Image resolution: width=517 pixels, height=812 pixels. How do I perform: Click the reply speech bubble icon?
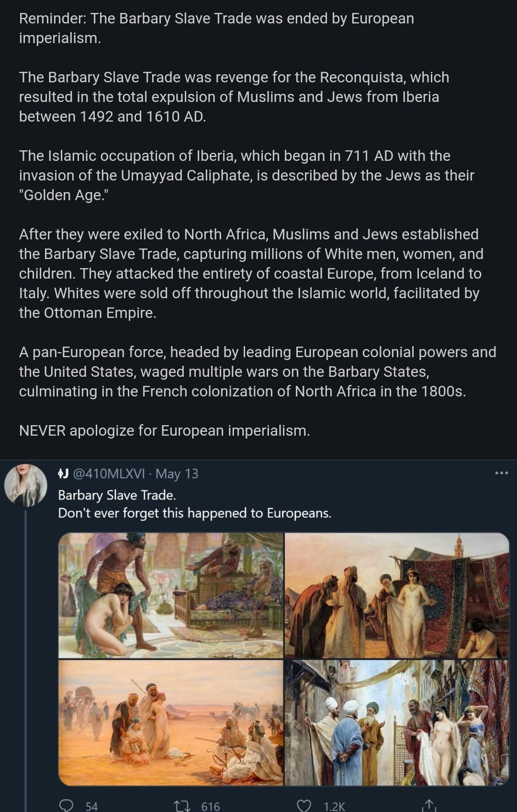click(x=66, y=806)
